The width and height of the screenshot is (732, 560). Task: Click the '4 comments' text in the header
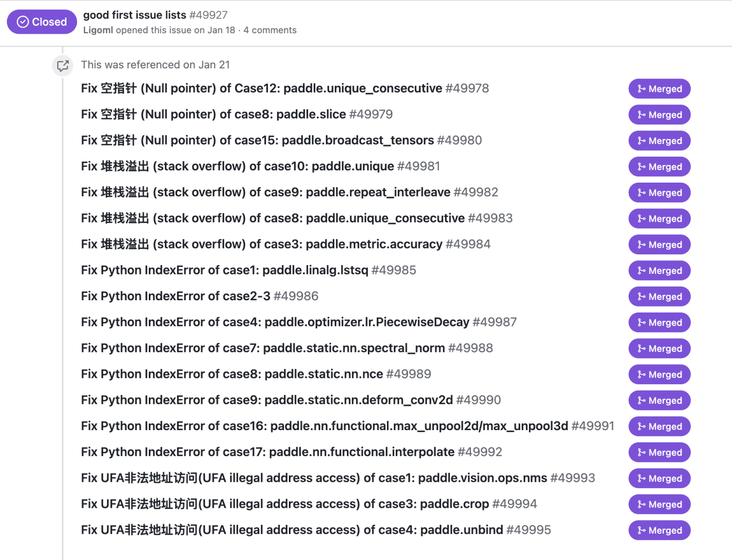click(x=270, y=30)
